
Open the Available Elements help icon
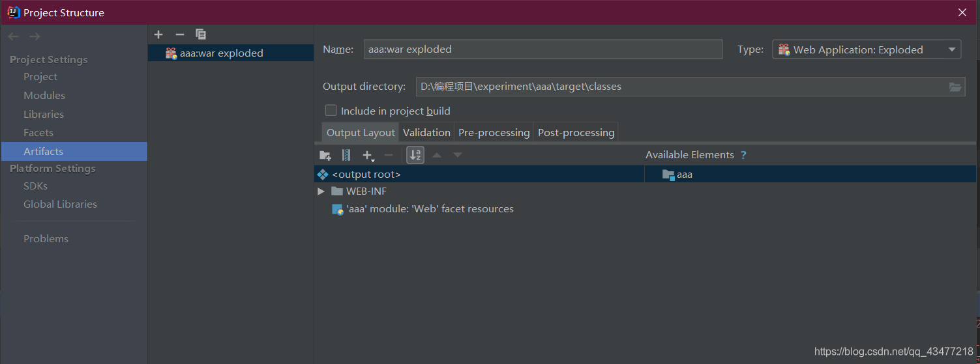coord(743,155)
